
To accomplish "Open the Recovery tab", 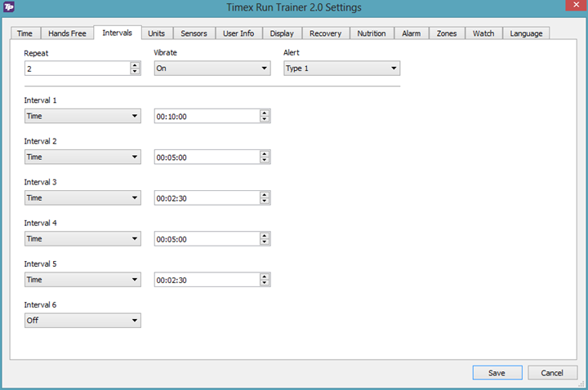I will (326, 33).
